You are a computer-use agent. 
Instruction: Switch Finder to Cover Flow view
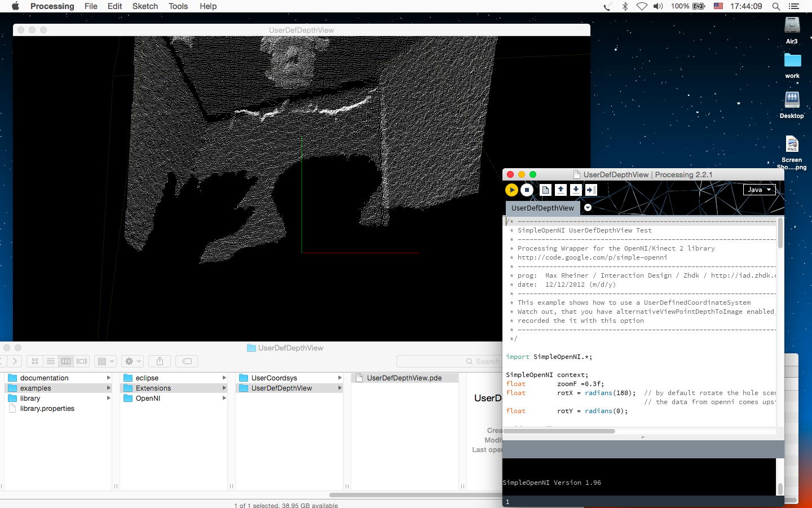click(x=82, y=361)
